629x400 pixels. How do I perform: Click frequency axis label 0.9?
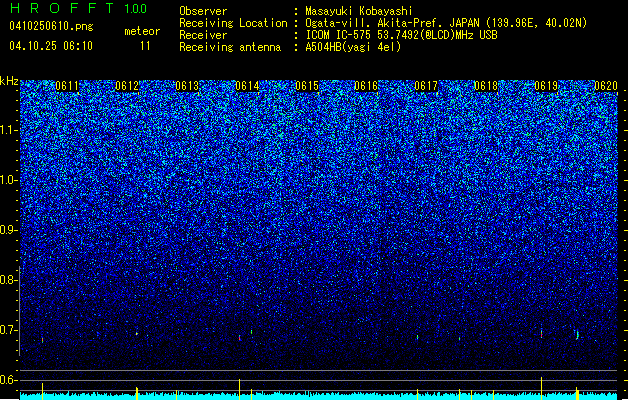click(x=8, y=230)
